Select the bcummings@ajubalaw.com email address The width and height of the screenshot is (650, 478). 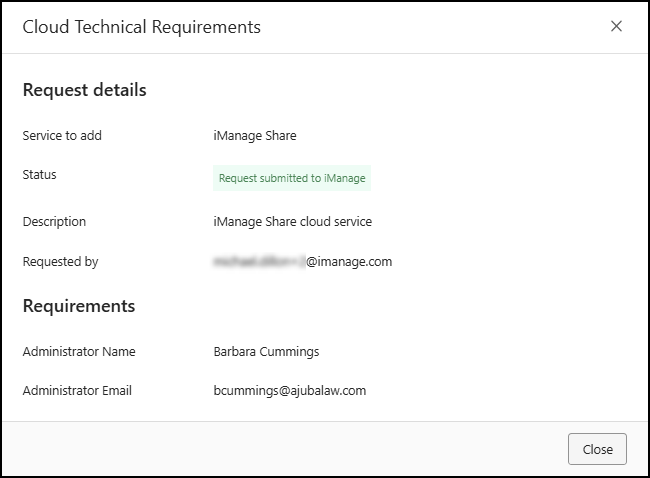pos(289,391)
